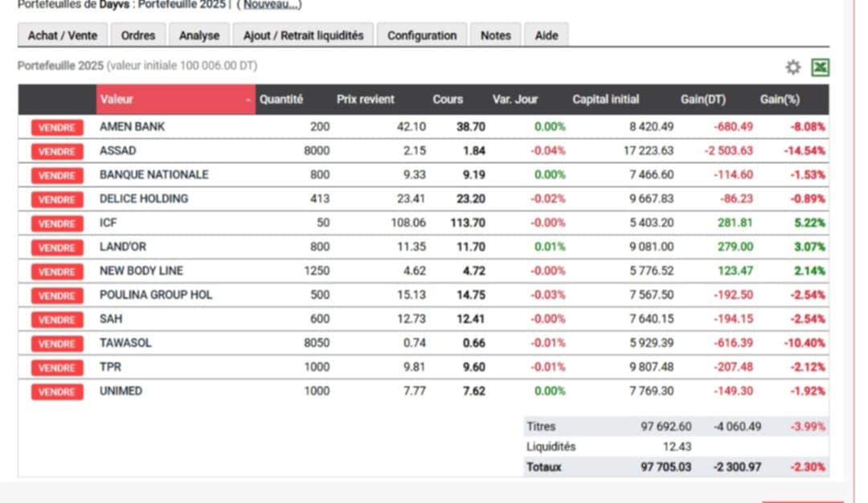
Task: Sort by the Quantité column header
Action: click(281, 100)
